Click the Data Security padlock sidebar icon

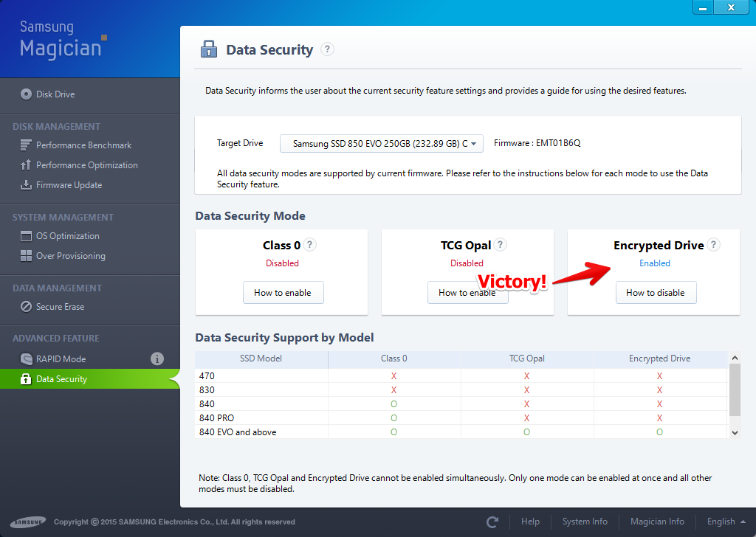(26, 379)
